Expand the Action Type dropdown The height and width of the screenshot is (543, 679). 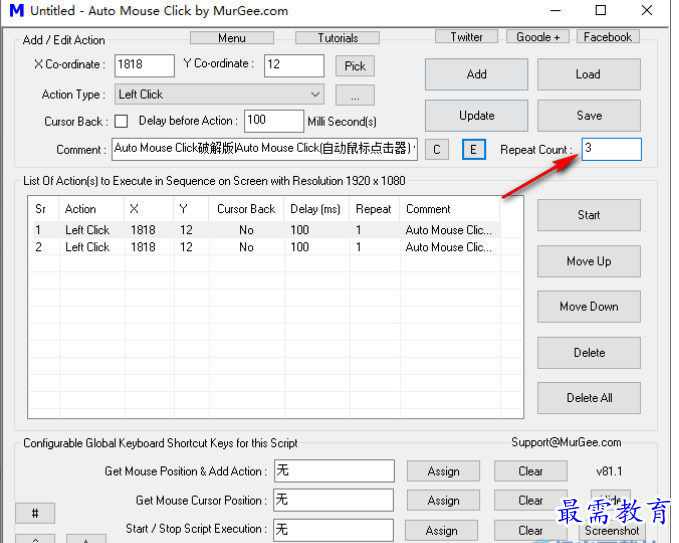(x=219, y=94)
